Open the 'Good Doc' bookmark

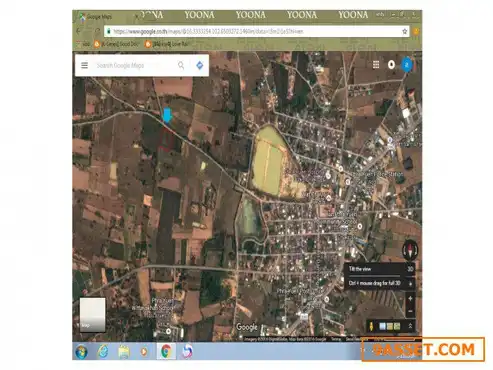pyautogui.click(x=116, y=44)
